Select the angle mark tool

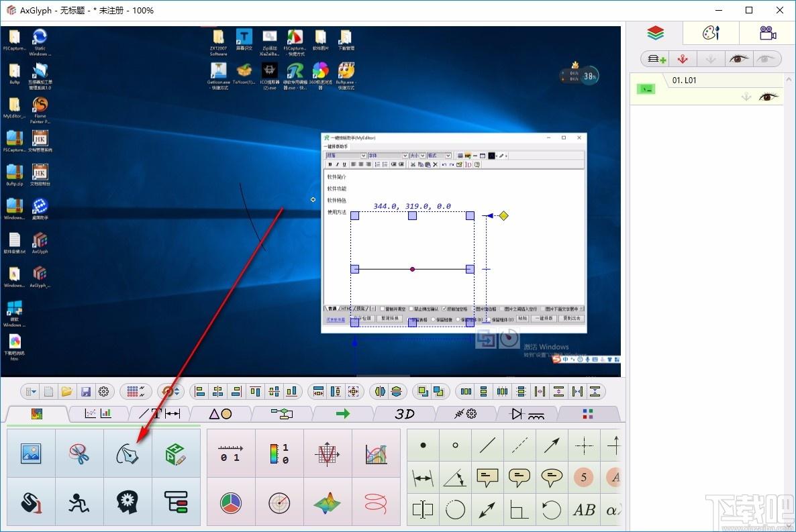click(x=455, y=477)
